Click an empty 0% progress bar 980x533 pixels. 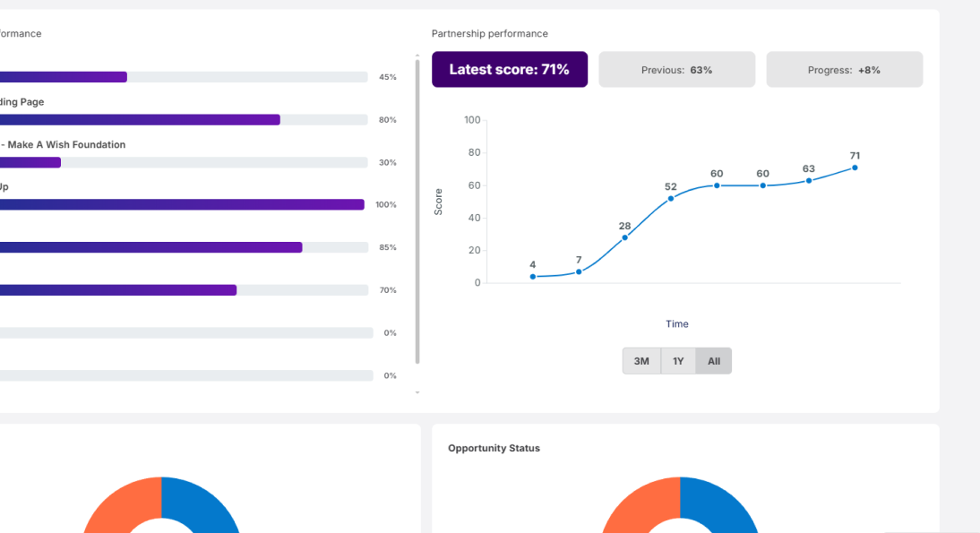click(x=179, y=332)
